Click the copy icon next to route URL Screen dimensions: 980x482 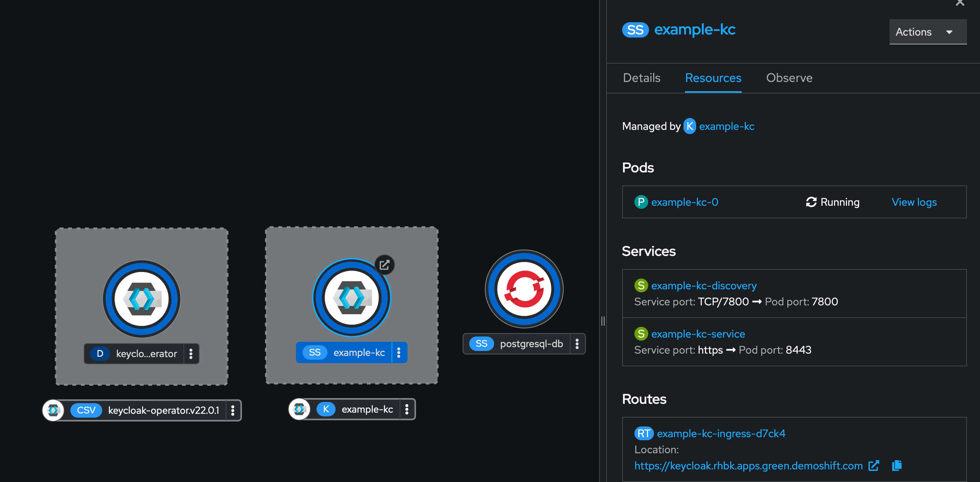click(897, 466)
